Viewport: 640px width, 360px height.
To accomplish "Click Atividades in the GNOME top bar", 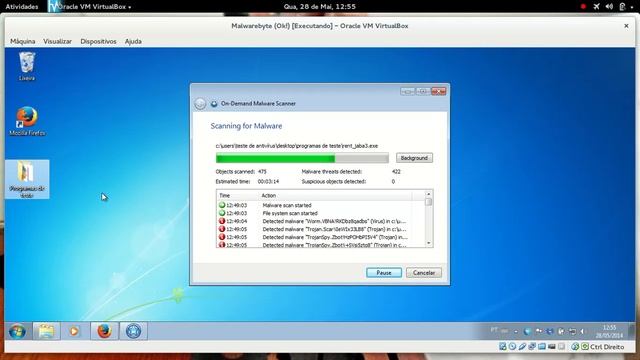I will click(x=22, y=7).
